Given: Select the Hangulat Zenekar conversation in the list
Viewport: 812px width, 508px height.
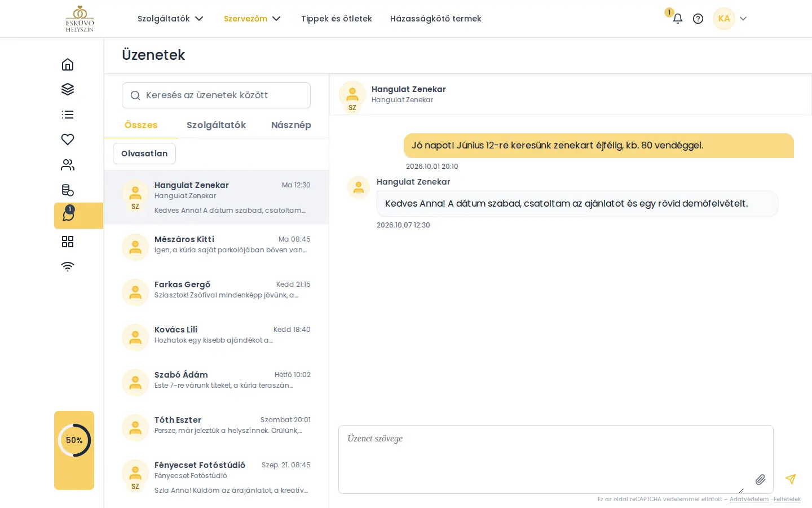Looking at the screenshot, I should click(x=217, y=198).
